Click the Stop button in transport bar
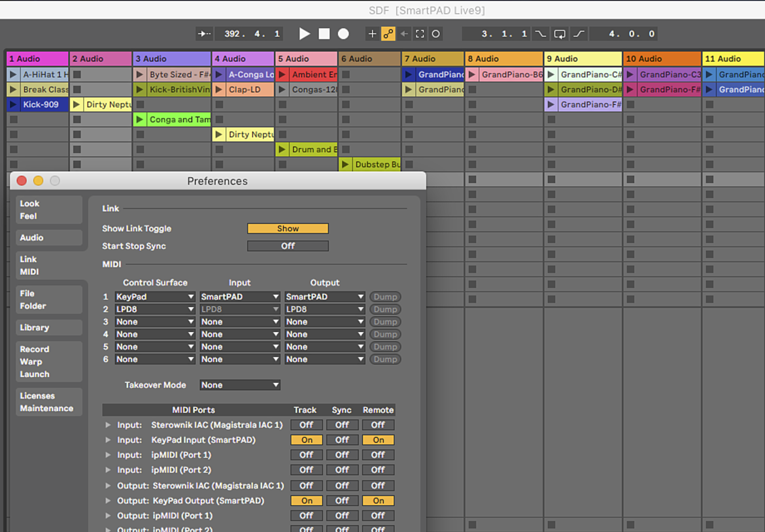The image size is (765, 532). tap(324, 33)
